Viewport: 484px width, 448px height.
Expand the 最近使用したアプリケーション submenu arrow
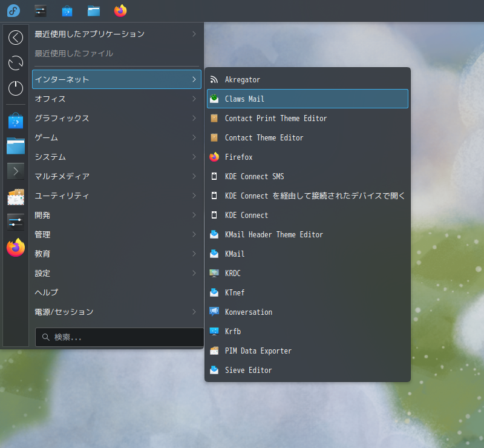194,34
